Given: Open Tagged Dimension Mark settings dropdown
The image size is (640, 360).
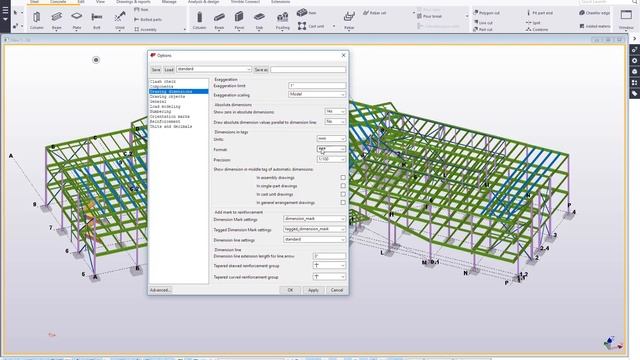Looking at the screenshot, I should [314, 229].
